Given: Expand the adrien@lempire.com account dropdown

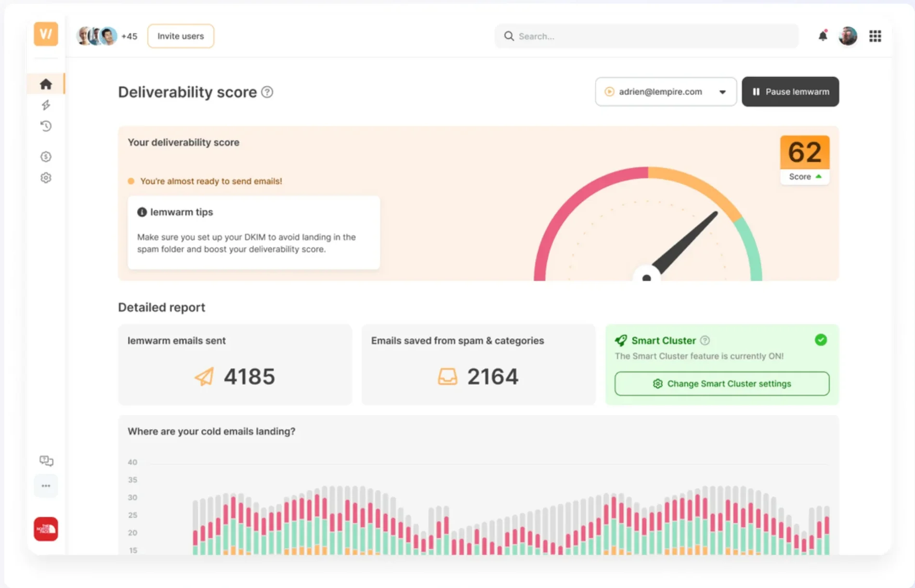Looking at the screenshot, I should click(666, 91).
